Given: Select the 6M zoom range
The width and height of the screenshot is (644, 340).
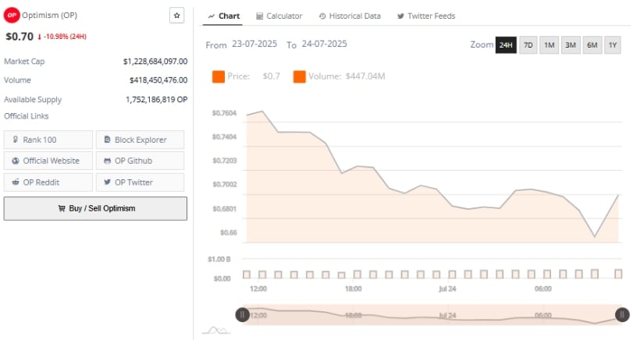Looking at the screenshot, I should [592, 45].
